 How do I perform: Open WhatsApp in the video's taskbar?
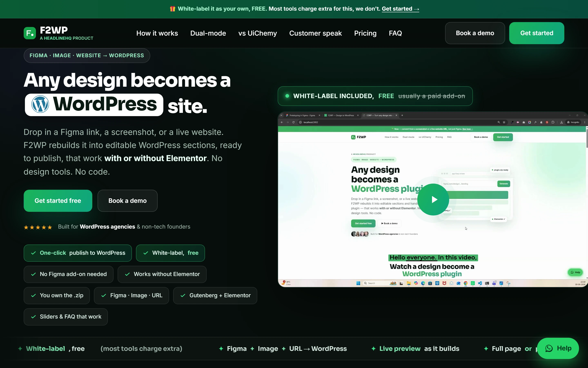point(473,283)
